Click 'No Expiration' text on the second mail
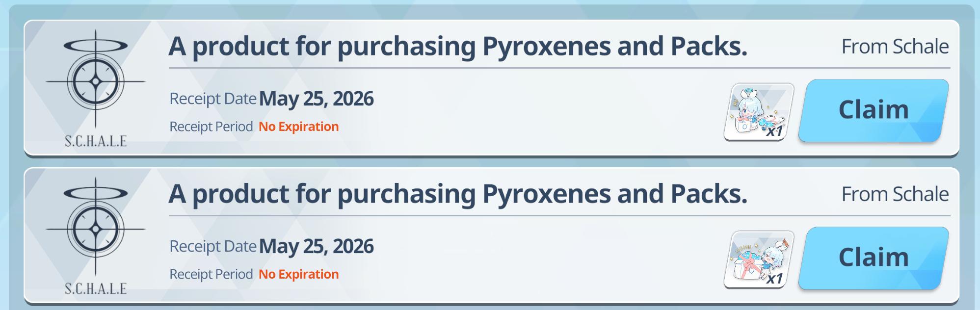 299,274
